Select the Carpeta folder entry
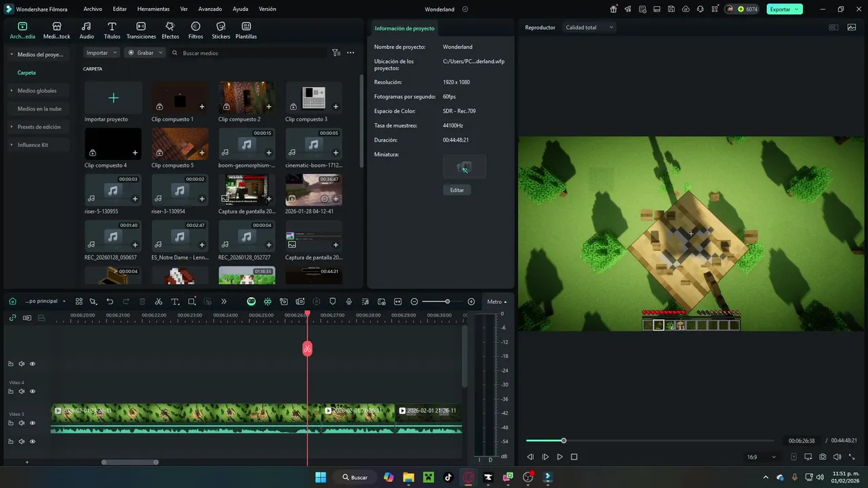Viewport: 868px width, 488px height. pyautogui.click(x=26, y=73)
